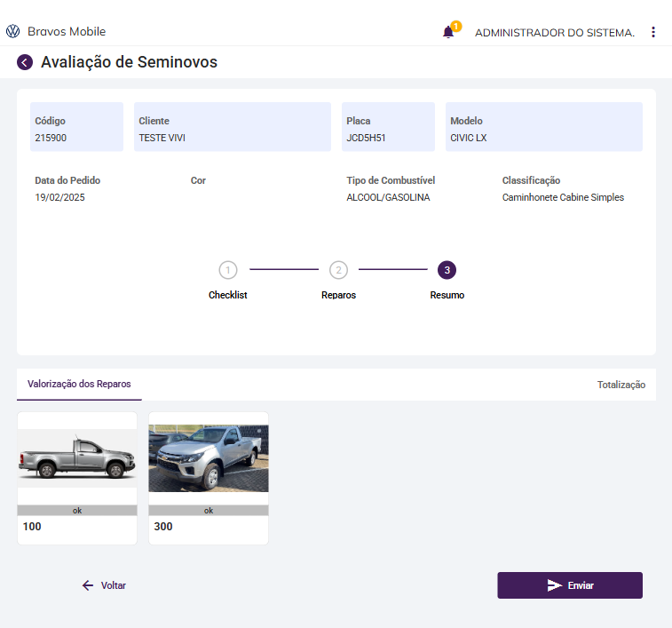Click the purple back arrow icon

click(25, 62)
